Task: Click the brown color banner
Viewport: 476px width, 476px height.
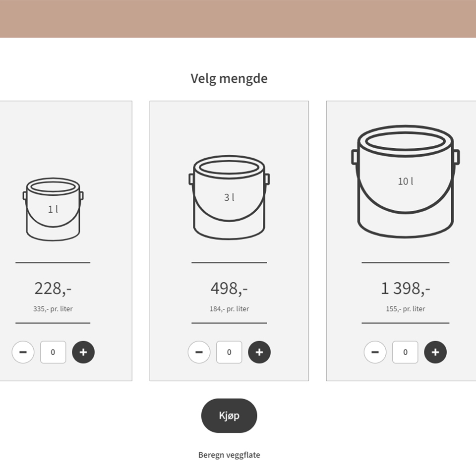Action: click(238, 19)
